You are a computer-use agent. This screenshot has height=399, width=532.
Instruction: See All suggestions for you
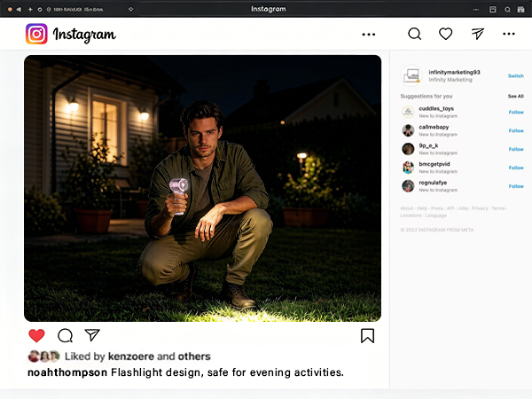point(516,97)
